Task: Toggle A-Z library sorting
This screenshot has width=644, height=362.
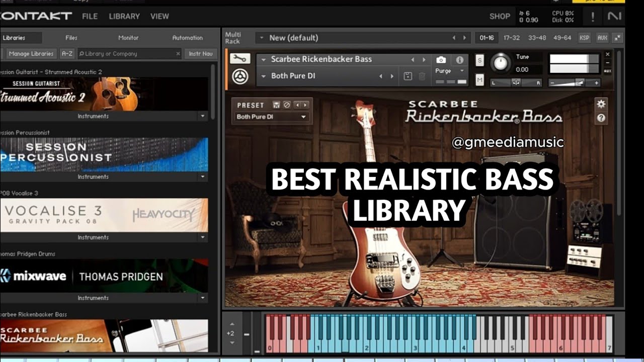Action: [x=67, y=54]
